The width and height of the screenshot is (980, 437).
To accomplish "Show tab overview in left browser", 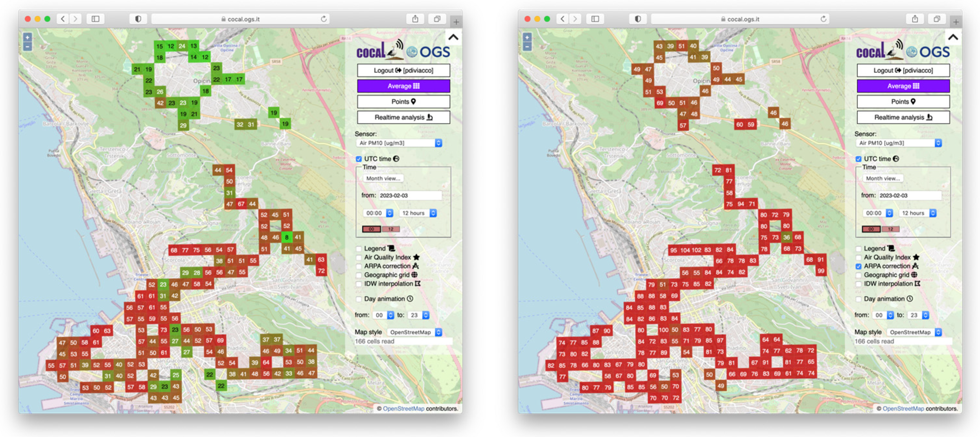I will tap(437, 19).
